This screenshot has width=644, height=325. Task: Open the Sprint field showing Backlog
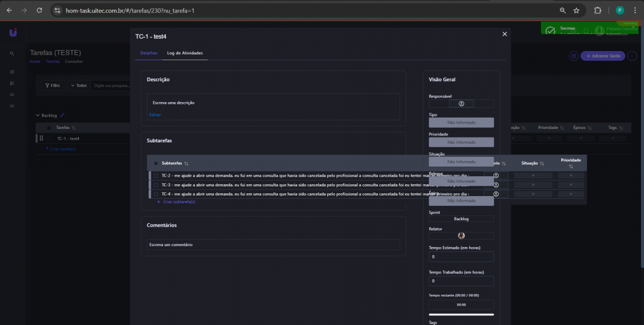[x=461, y=219]
